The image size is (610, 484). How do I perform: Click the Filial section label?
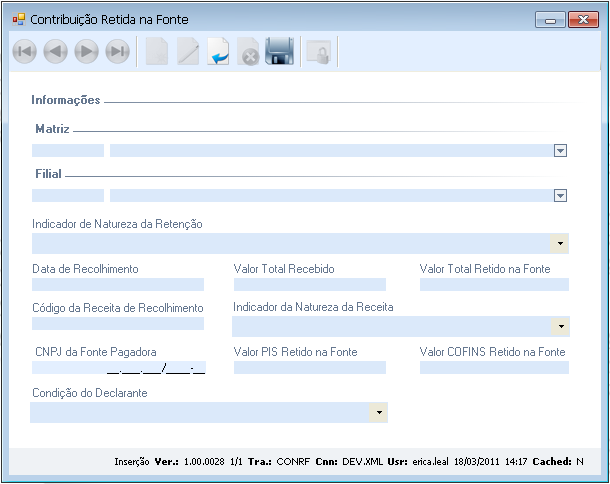(49, 174)
